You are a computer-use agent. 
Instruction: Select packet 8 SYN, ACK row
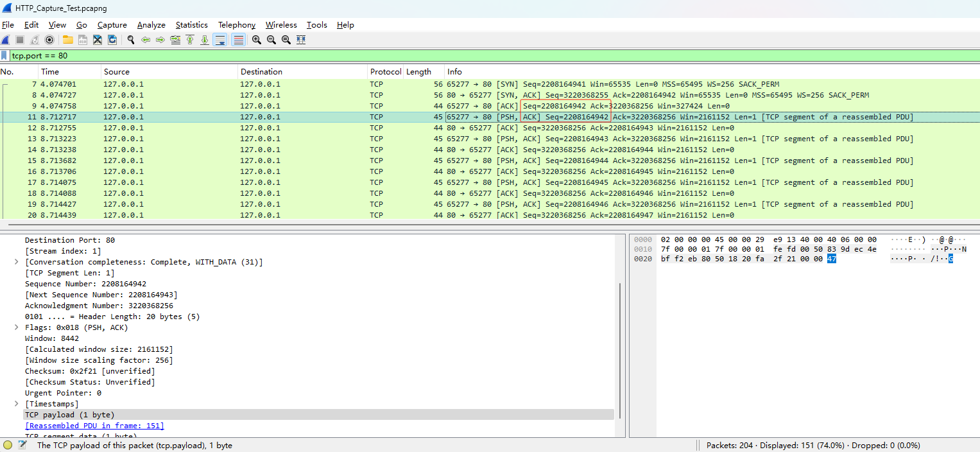coord(490,95)
